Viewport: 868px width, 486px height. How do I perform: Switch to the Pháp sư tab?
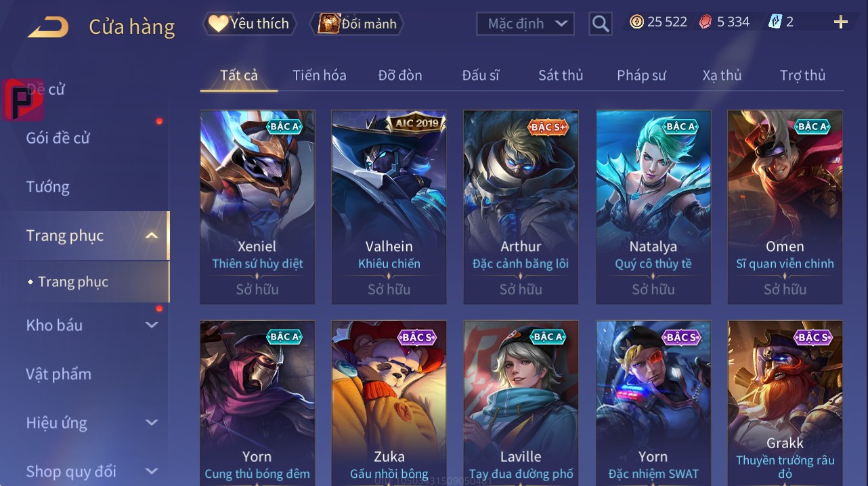point(641,75)
